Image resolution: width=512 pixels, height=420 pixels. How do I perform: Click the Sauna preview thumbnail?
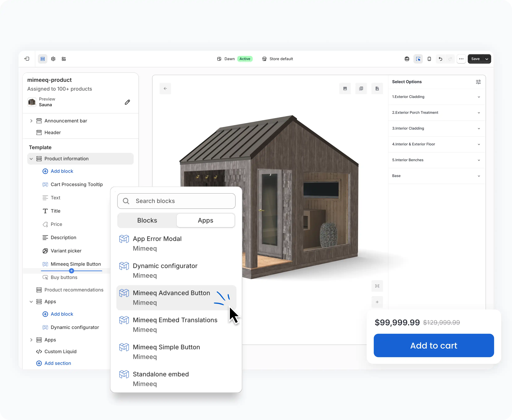pyautogui.click(x=32, y=102)
